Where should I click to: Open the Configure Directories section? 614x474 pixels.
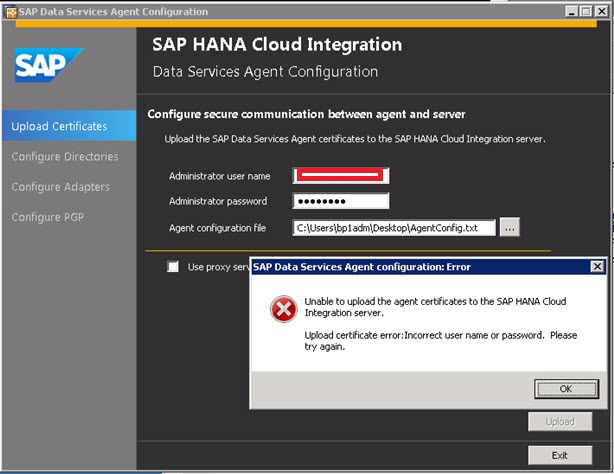pos(65,157)
